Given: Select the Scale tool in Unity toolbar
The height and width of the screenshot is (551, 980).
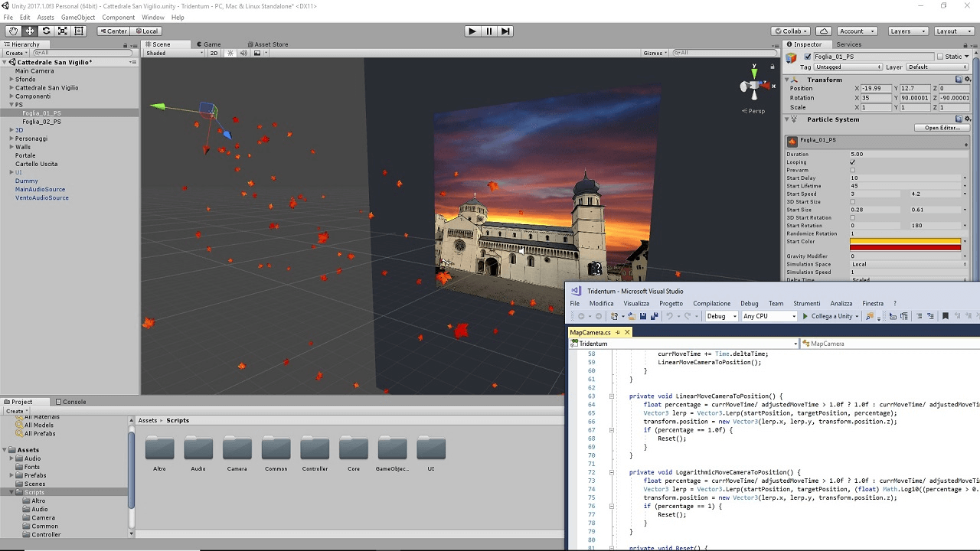Looking at the screenshot, I should pos(63,31).
